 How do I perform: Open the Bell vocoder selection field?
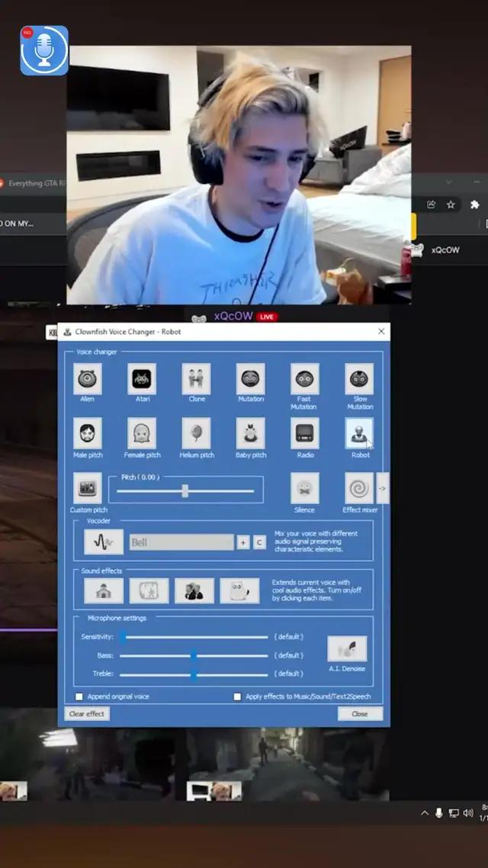click(x=181, y=542)
